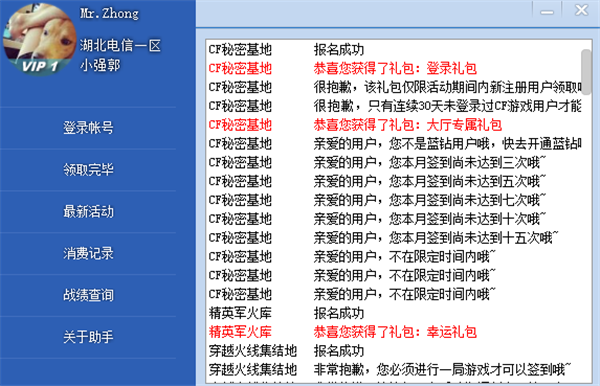The height and width of the screenshot is (386, 600).
Task: Select the row 您本月签到尚未达到十五次哦
Action: point(394,238)
